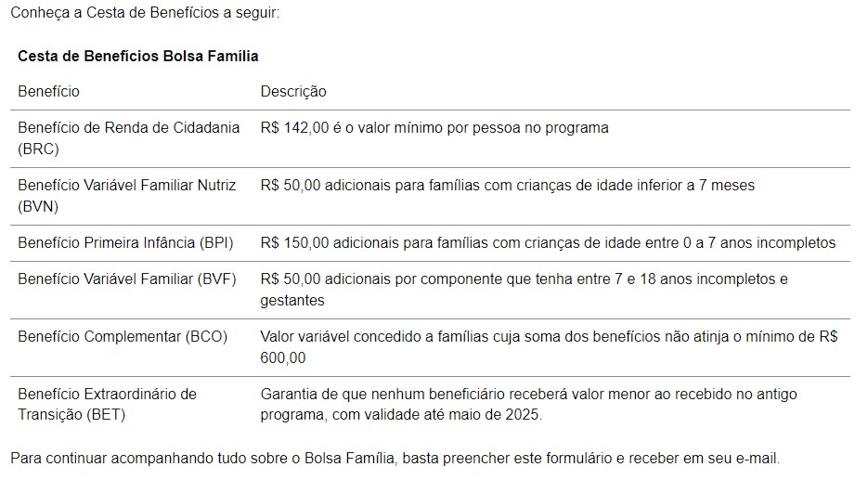
Task: Select the 'Benefício de Renda de Cidadania' cell
Action: (128, 137)
